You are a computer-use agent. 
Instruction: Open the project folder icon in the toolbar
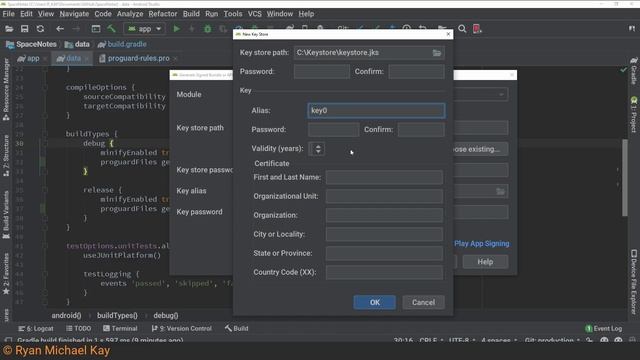[x=9, y=29]
